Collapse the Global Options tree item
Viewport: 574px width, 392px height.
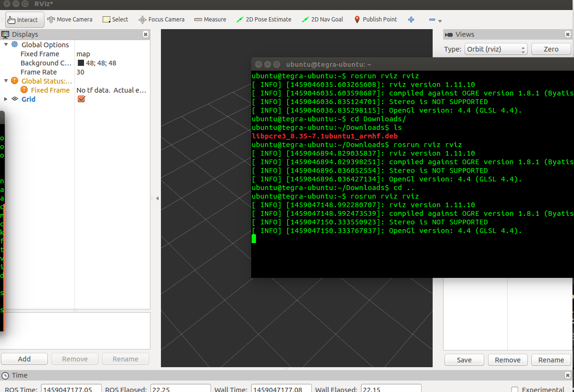tap(6, 44)
